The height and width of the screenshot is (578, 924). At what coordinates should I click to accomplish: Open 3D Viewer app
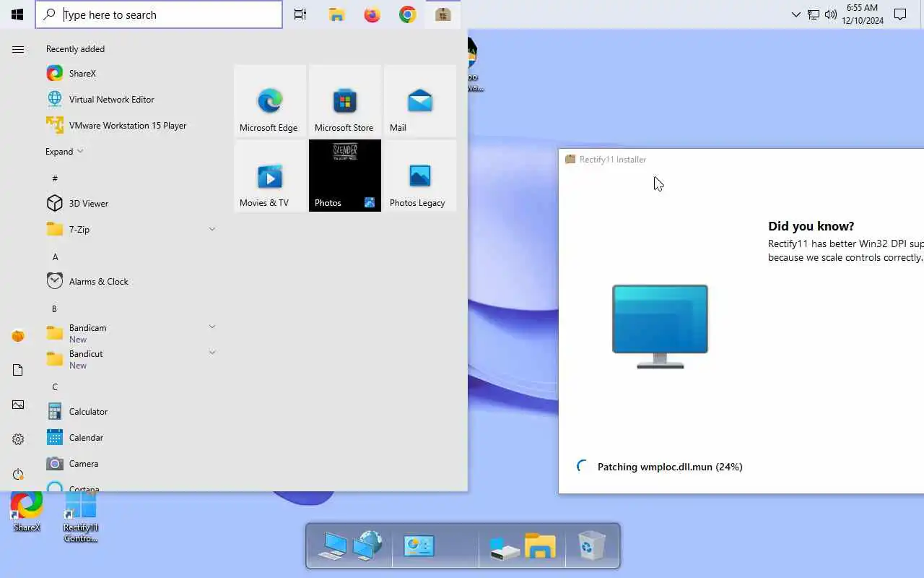(130, 204)
